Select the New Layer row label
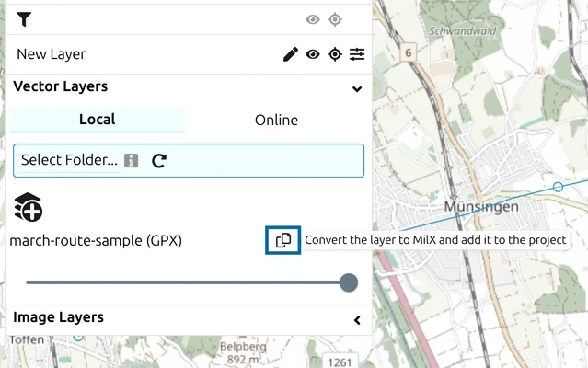Viewport: 588px width, 368px height. pos(52,54)
